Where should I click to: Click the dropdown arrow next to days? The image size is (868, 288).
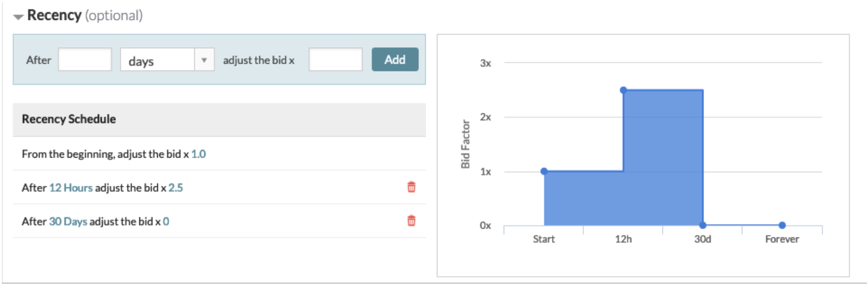[205, 59]
